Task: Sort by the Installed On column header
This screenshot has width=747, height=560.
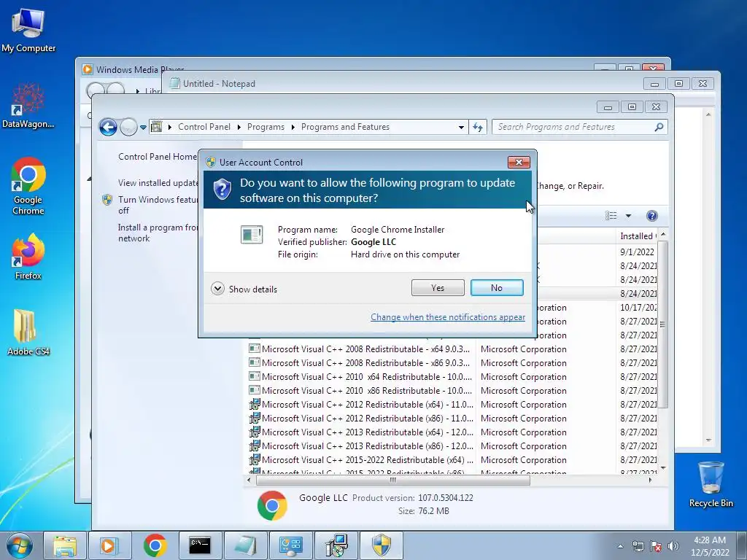Action: tap(636, 236)
